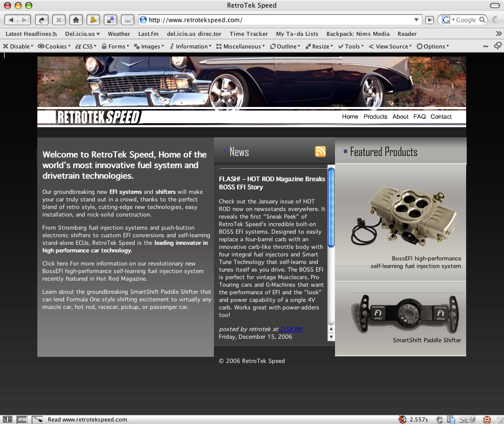This screenshot has height=424, width=504.
Task: Click the browser Back arrow button
Action: click(x=11, y=20)
